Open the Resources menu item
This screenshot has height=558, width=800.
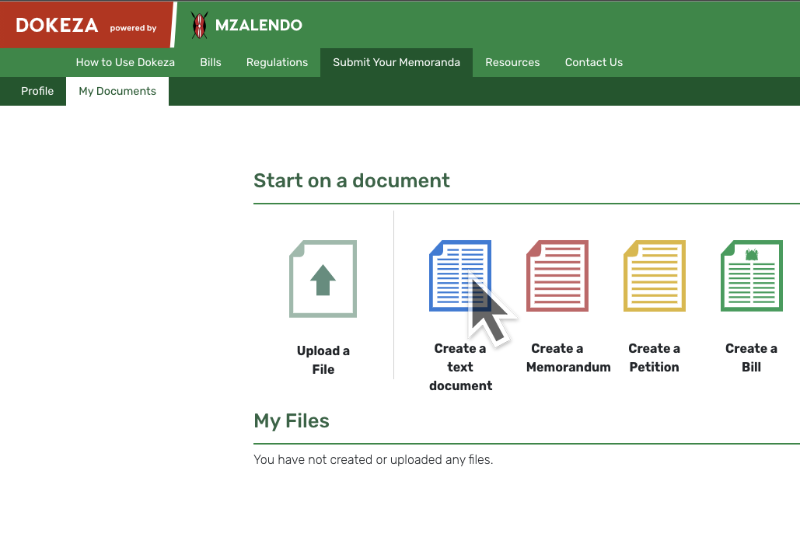pos(512,62)
